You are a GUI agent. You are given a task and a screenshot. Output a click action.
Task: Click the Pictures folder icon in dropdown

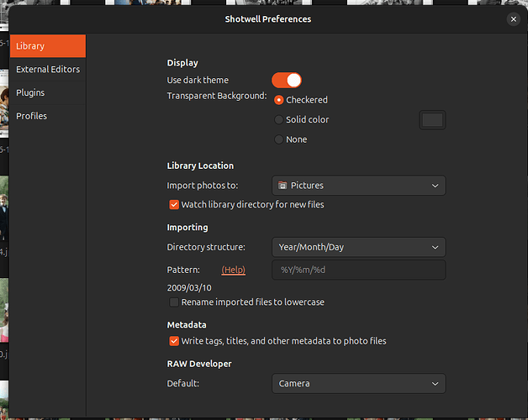click(283, 186)
